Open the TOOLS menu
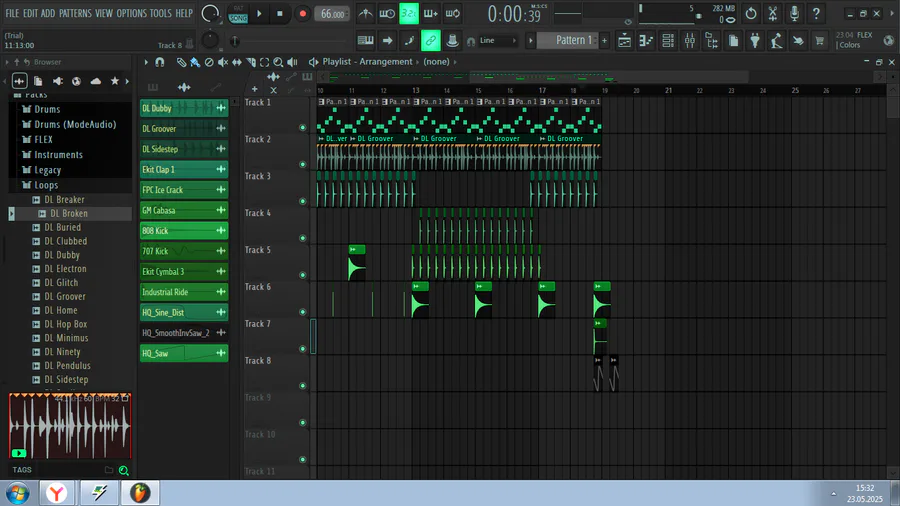Viewport: 900px width, 506px height. pos(161,13)
